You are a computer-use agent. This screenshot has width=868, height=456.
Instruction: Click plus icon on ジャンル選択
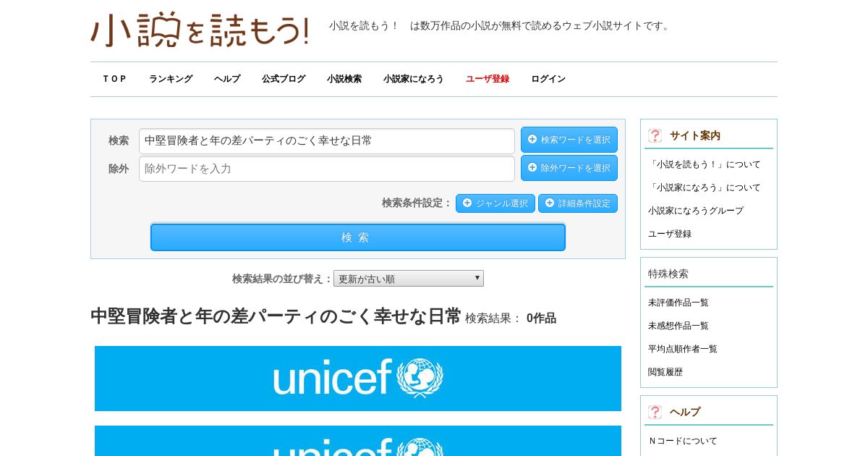click(467, 203)
